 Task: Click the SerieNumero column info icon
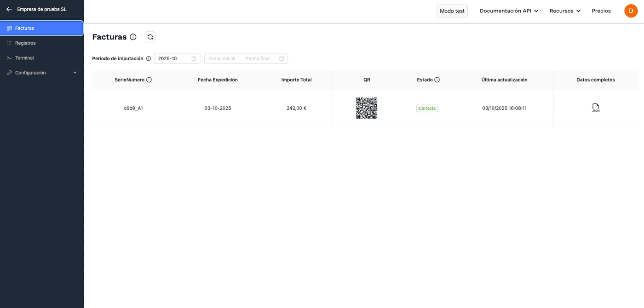point(149,80)
